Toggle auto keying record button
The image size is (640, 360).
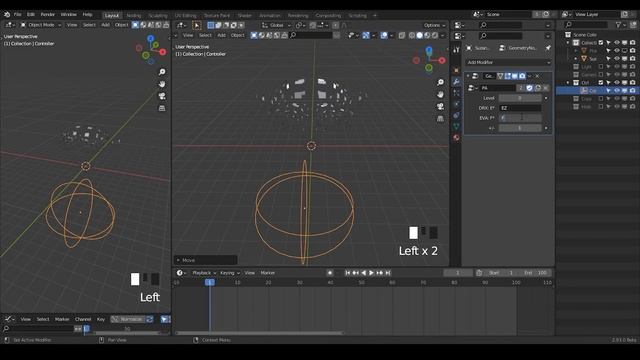[x=330, y=273]
